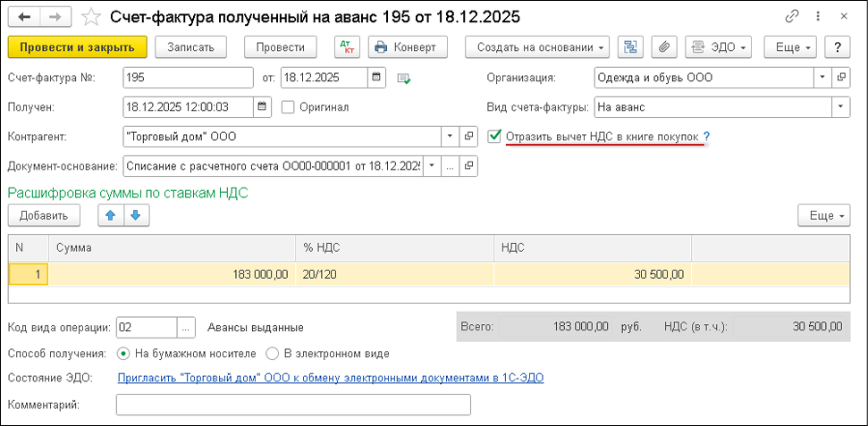Image resolution: width=868 pixels, height=426 pixels.
Task: Move row down with blue arrow
Action: [x=135, y=215]
